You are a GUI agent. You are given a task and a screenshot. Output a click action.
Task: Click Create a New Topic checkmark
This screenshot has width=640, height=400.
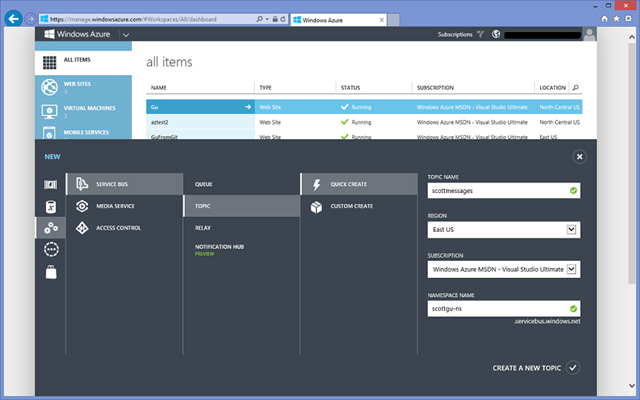click(x=573, y=368)
